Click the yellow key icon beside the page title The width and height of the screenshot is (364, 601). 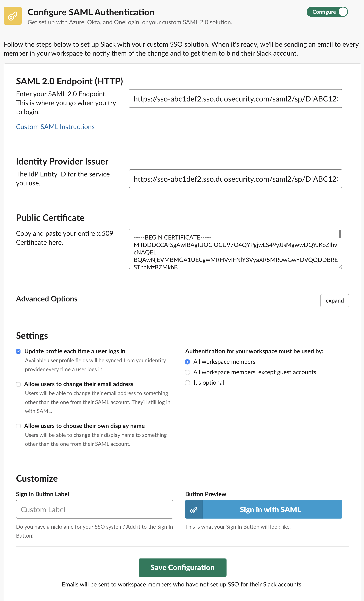pyautogui.click(x=12, y=16)
